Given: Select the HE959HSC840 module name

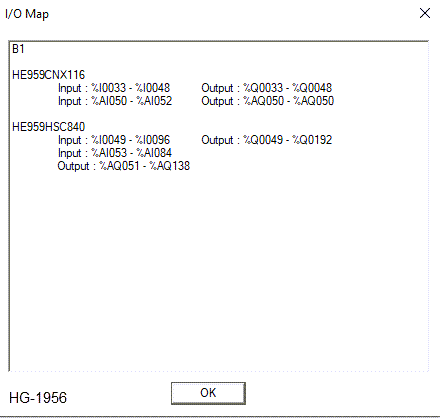Looking at the screenshot, I should (x=49, y=127).
